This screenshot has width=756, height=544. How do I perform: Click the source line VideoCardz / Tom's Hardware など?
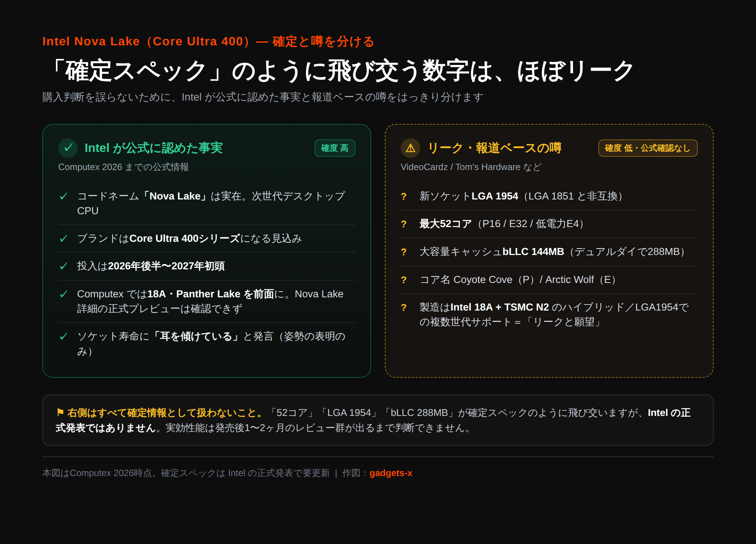pos(471,167)
